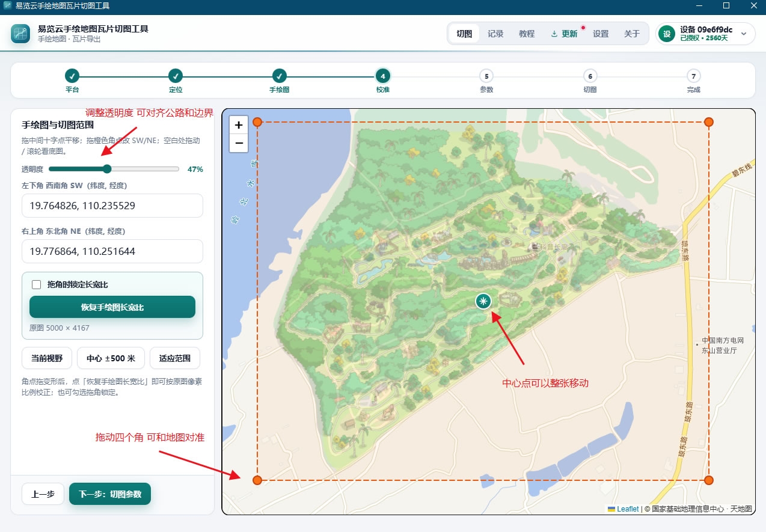Click the unfilled part of 透明度 slider track
The image size is (766, 532).
pos(146,169)
